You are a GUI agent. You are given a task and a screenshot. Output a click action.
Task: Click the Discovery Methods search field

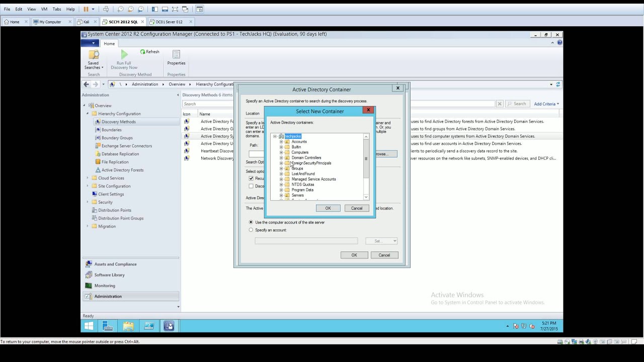pos(339,104)
